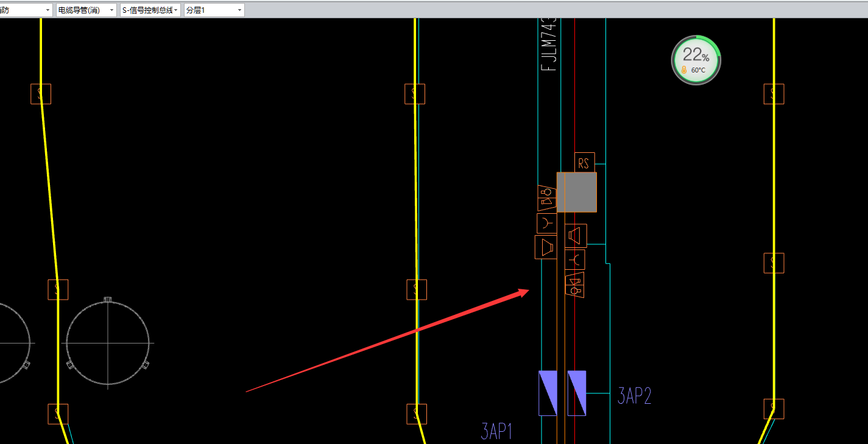Select the blue panel symbol above 3AP1

(548, 393)
